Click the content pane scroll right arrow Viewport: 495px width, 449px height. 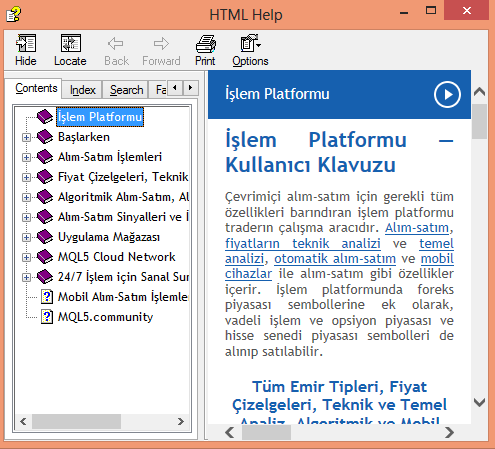[x=450, y=432]
